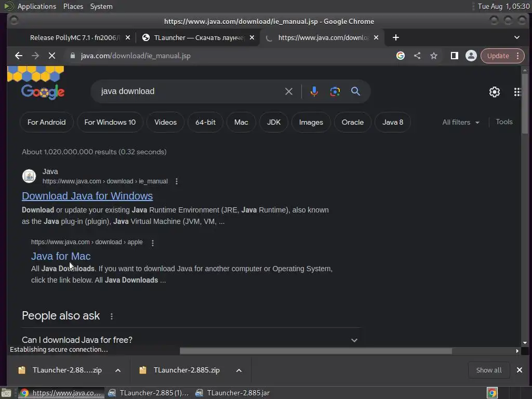The width and height of the screenshot is (532, 399).
Task: Submit search with magnifier icon
Action: tap(355, 91)
